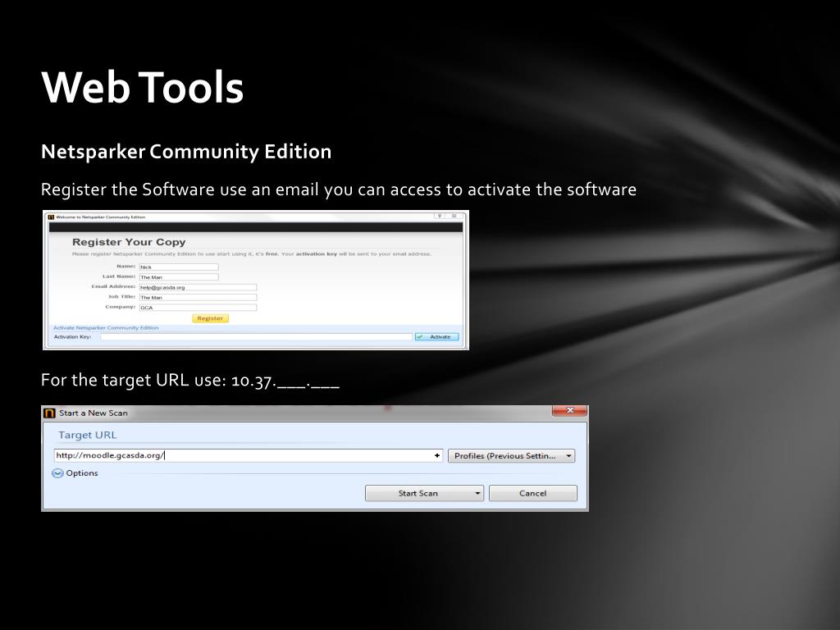This screenshot has width=840, height=630.
Task: Focus the Activation Key input field
Action: click(256, 337)
